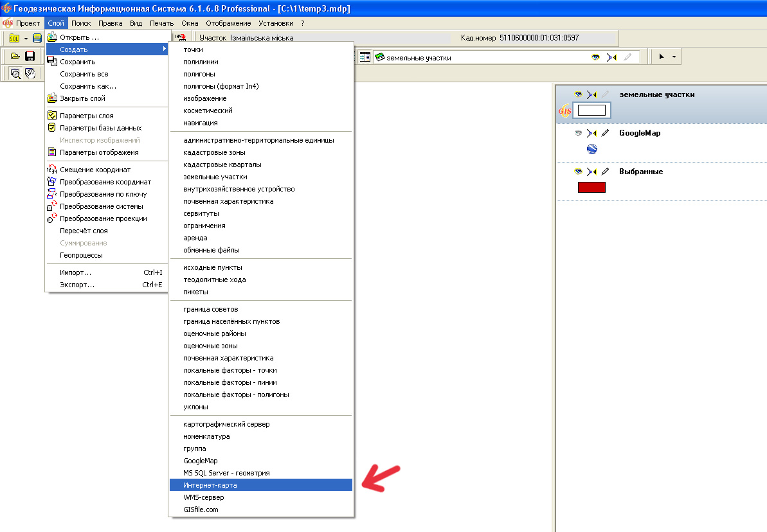Open the ? help menu
Image resolution: width=767 pixels, height=532 pixels.
pos(303,23)
